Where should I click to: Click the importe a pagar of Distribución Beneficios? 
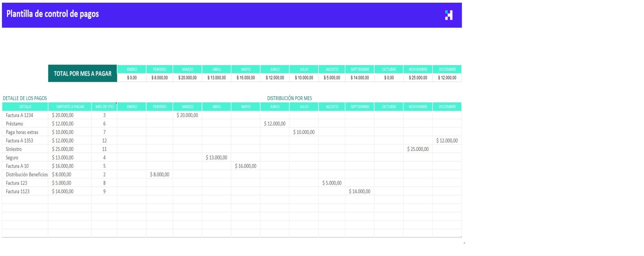coord(70,175)
